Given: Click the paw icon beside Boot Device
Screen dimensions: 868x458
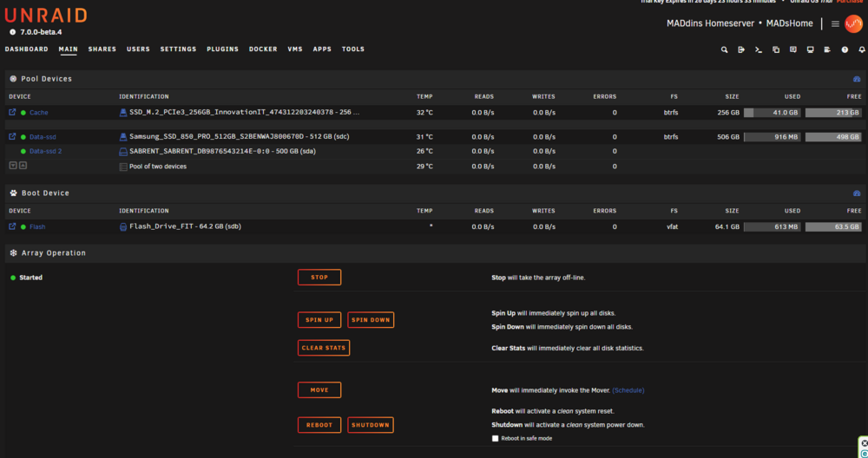Looking at the screenshot, I should coord(13,193).
